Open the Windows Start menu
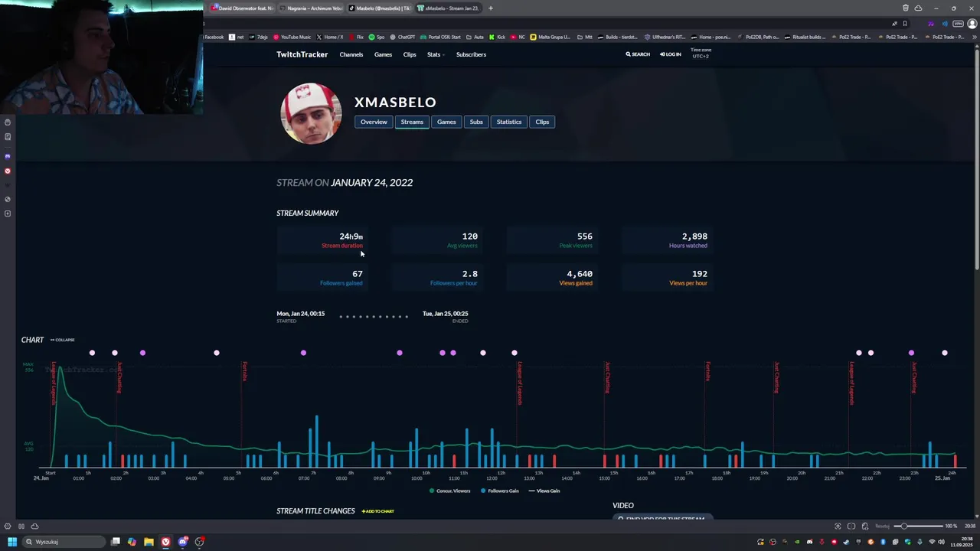Screen dimensions: 980x551 11,542
